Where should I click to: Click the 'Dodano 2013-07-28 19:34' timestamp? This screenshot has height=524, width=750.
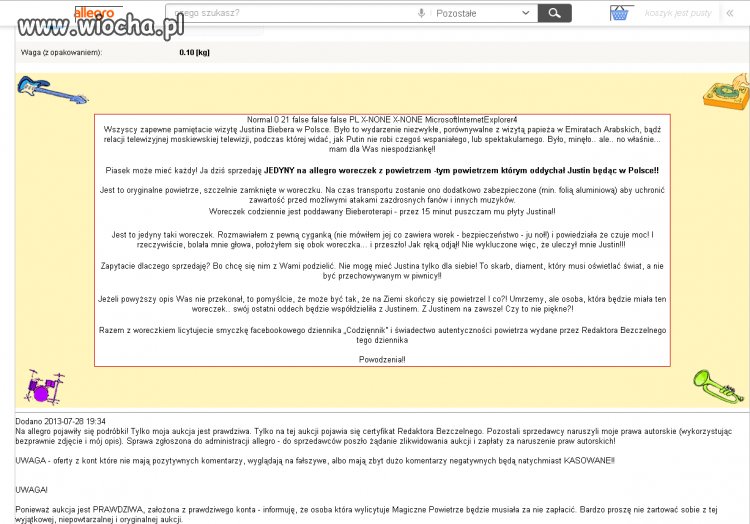click(x=60, y=421)
